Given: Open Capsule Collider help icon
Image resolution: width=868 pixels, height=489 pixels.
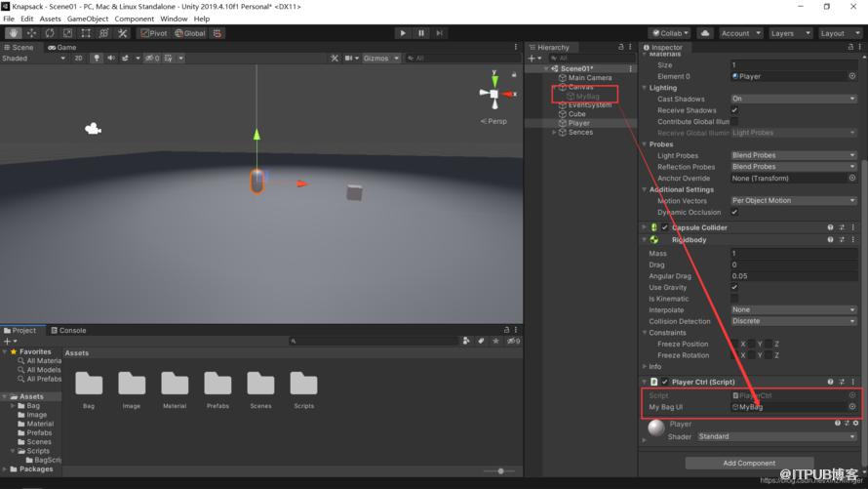Looking at the screenshot, I should (x=830, y=227).
